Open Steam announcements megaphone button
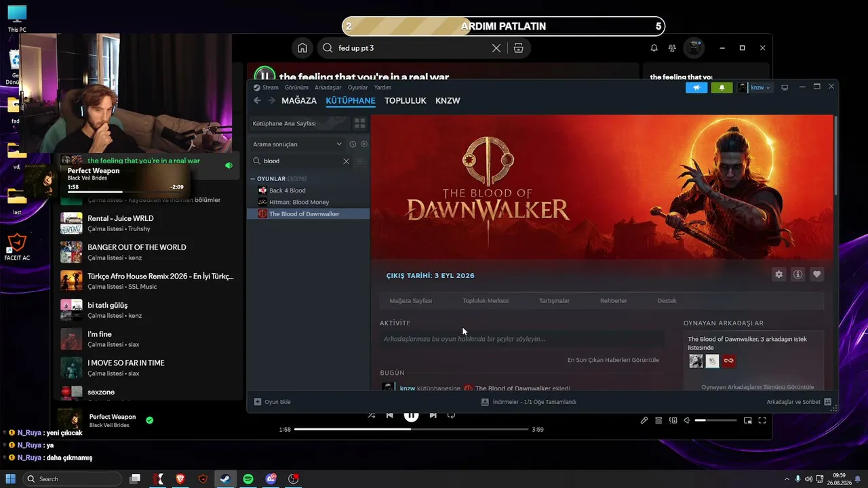Image resolution: width=868 pixels, height=488 pixels. click(x=696, y=87)
